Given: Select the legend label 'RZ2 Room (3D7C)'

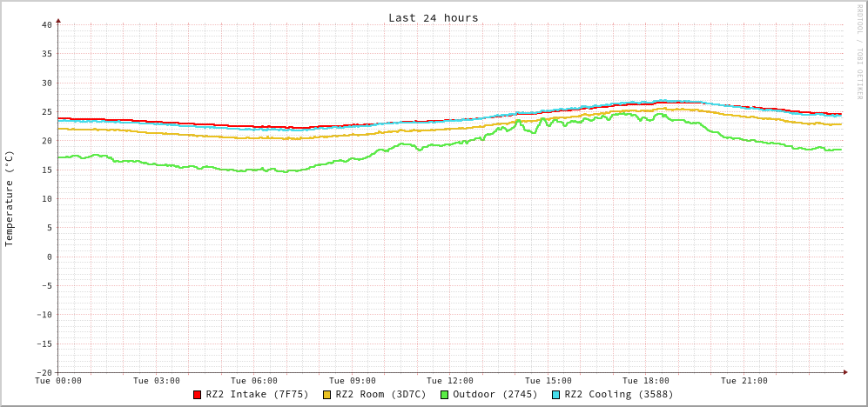Looking at the screenshot, I should pyautogui.click(x=380, y=395).
